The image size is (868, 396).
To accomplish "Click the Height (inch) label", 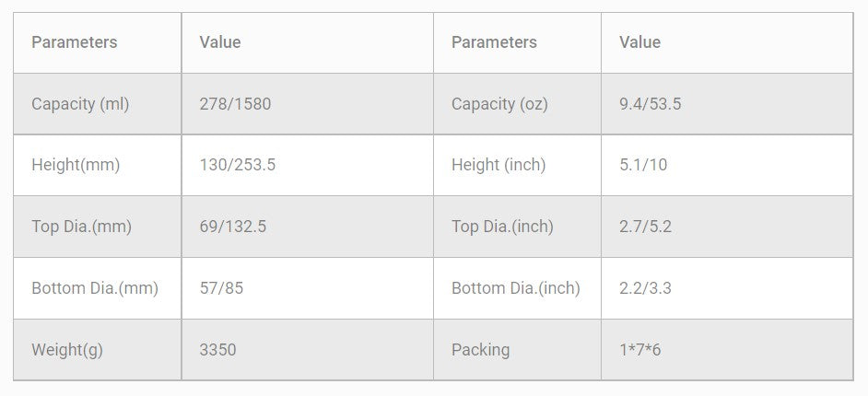I will click(x=499, y=165).
